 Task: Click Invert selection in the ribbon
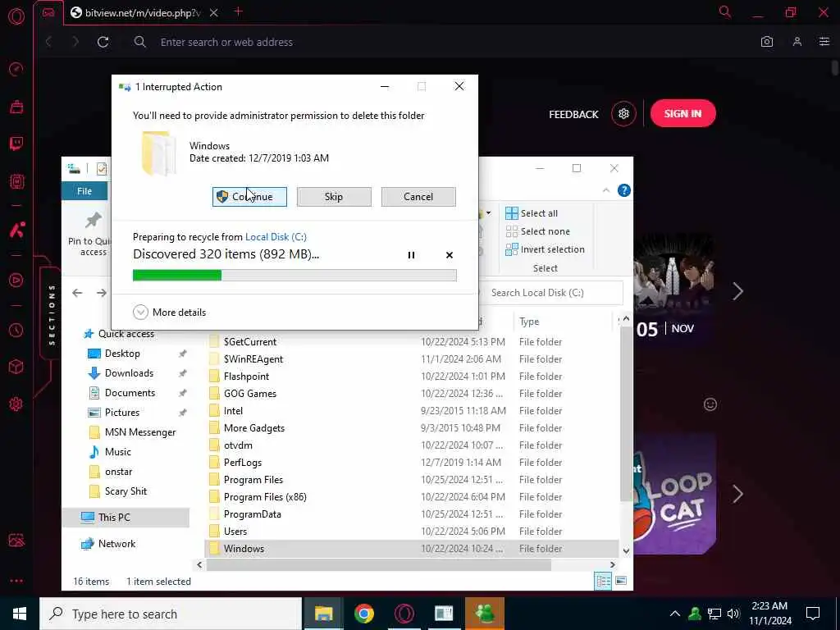pyautogui.click(x=545, y=249)
